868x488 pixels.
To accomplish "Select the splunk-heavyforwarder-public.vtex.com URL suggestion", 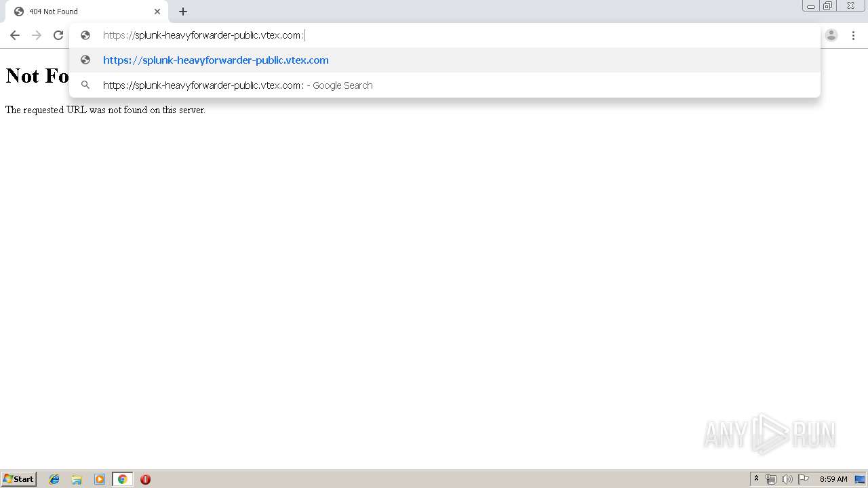I will tap(444, 60).
